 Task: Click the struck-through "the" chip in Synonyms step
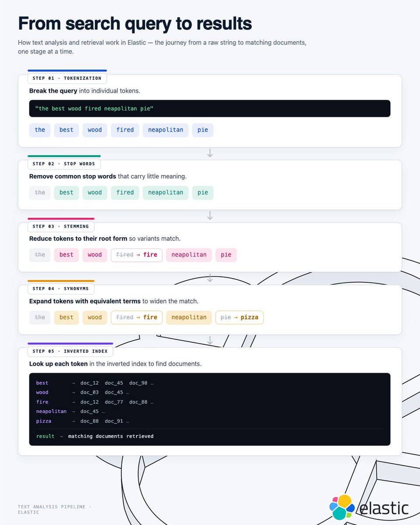pos(40,318)
